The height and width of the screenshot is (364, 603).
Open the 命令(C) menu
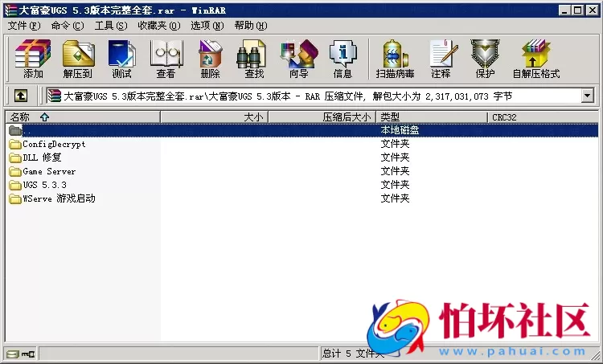point(68,26)
